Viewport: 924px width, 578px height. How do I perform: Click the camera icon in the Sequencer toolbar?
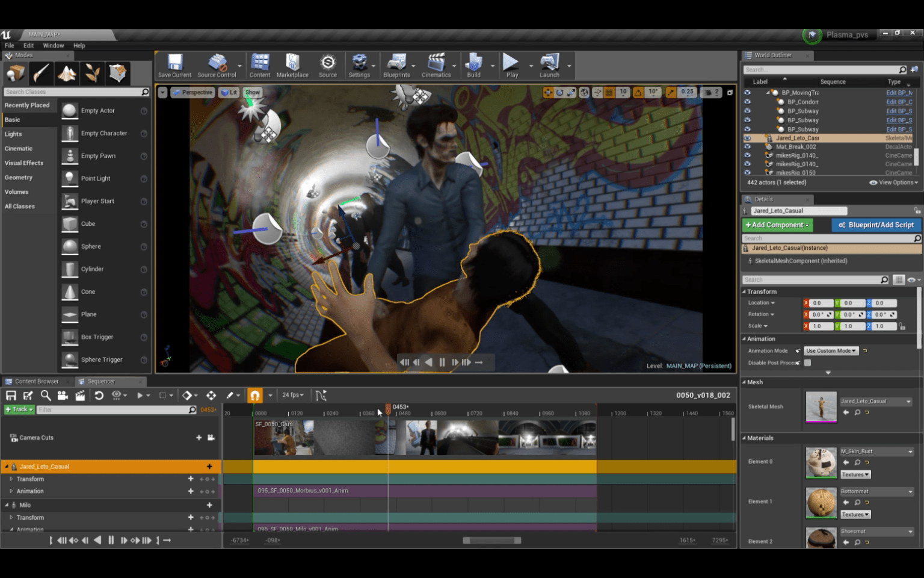click(63, 396)
